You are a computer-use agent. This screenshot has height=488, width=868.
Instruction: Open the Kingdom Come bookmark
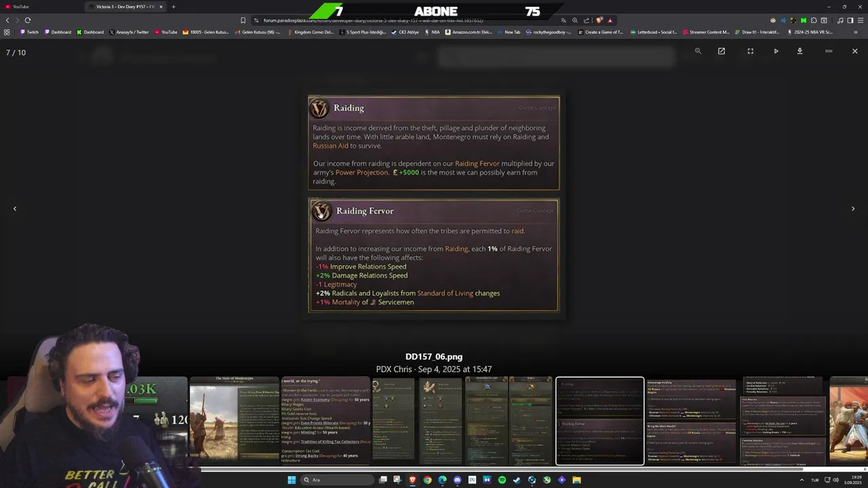coord(310,32)
